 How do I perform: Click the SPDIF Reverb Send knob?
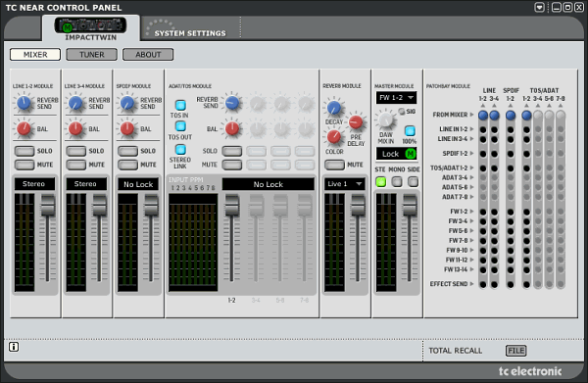coord(126,103)
